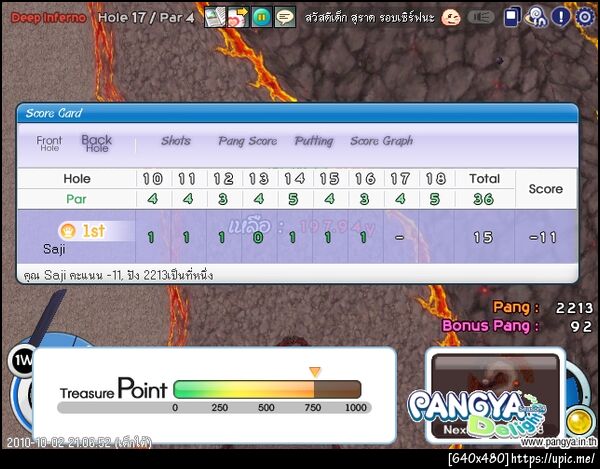600x469 pixels.
Task: Click the heart with arrow icon
Action: pyautogui.click(x=238, y=17)
